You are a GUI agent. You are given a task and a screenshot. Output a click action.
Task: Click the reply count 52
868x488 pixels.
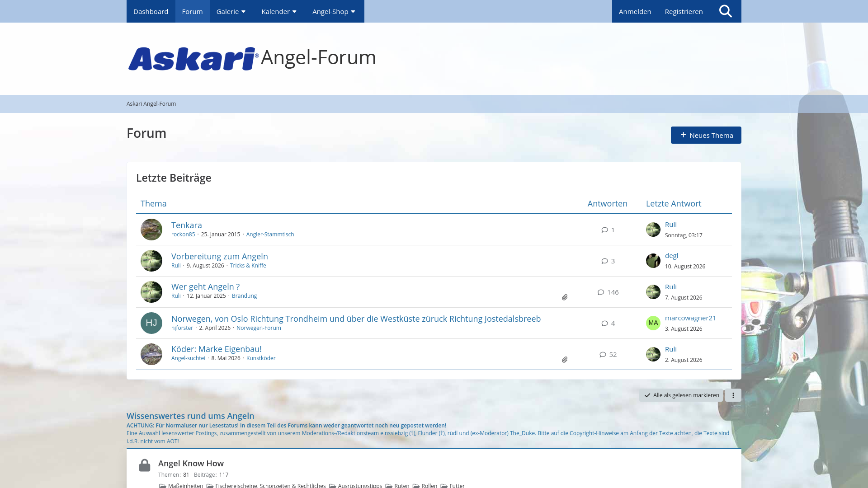point(613,354)
